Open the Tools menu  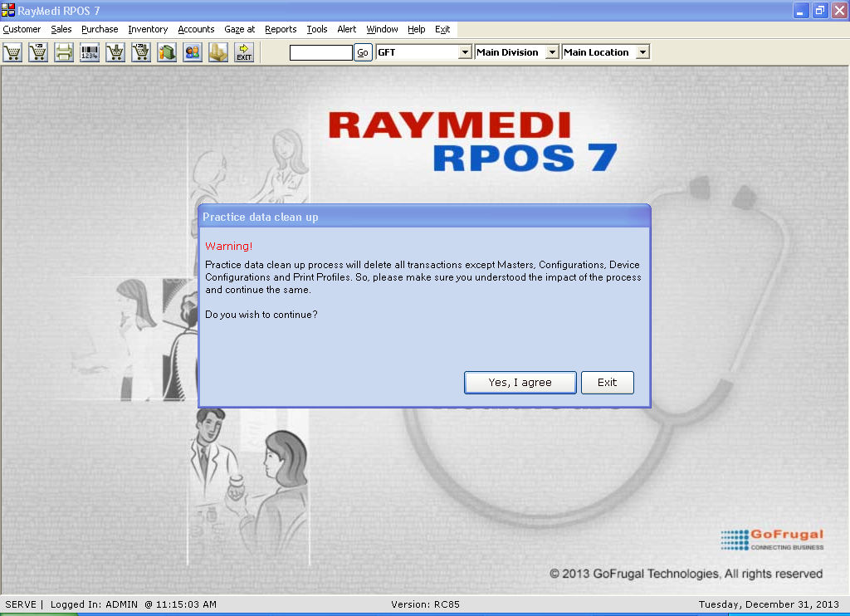point(317,29)
